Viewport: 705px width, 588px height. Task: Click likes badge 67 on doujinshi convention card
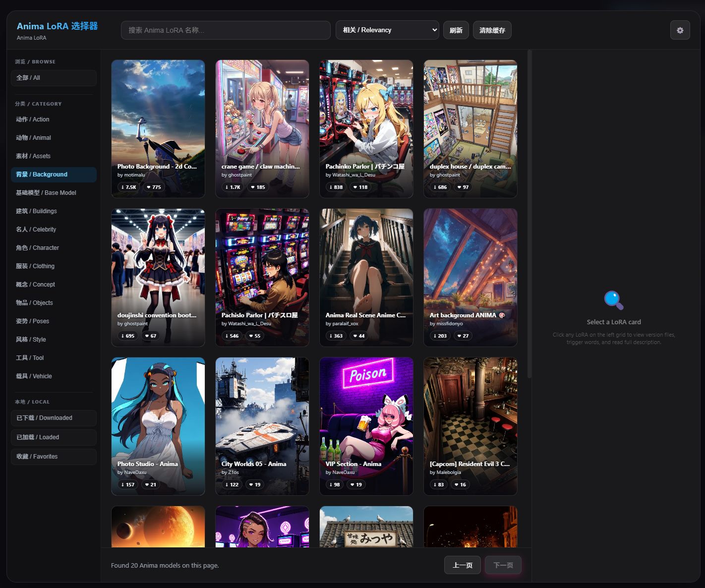pos(150,336)
